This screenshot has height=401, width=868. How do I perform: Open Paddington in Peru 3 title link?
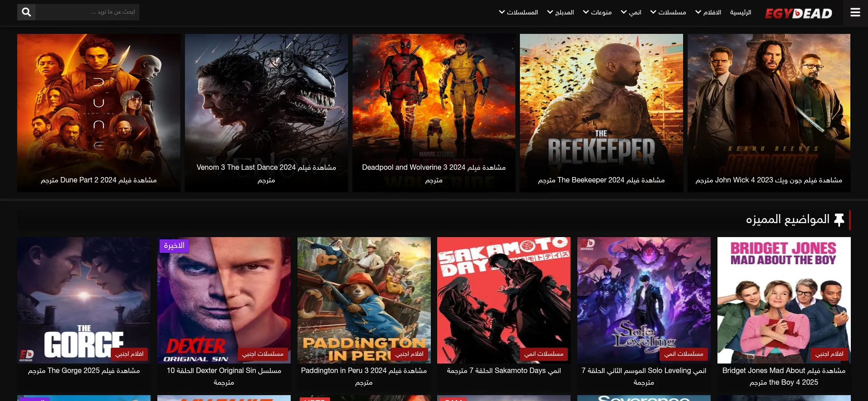click(364, 371)
